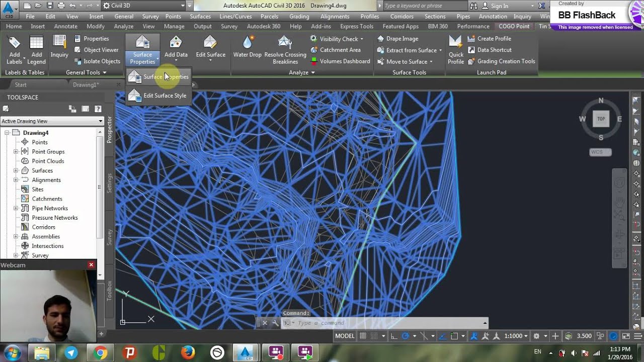The height and width of the screenshot is (362, 644).
Task: Expand the Pipe Networks tree node
Action: pyautogui.click(x=16, y=208)
